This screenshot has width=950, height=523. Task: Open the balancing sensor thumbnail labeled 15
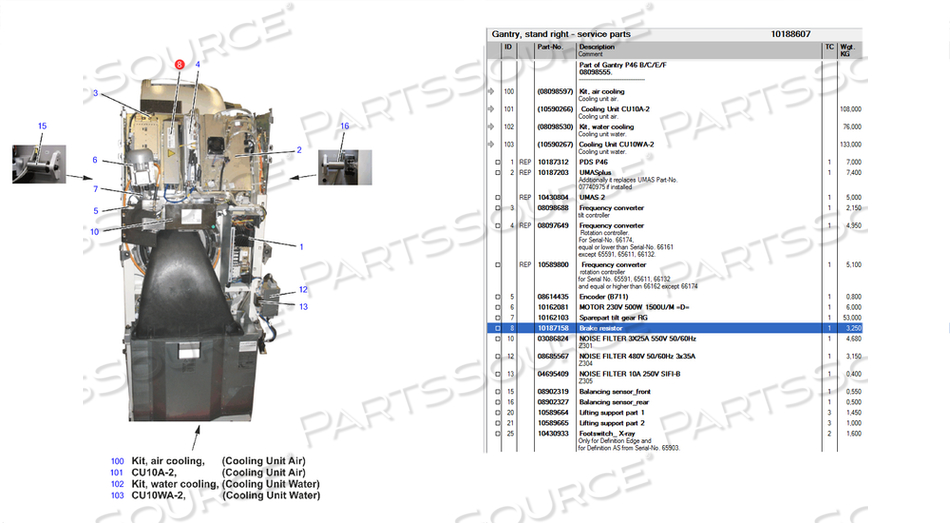coord(39,164)
